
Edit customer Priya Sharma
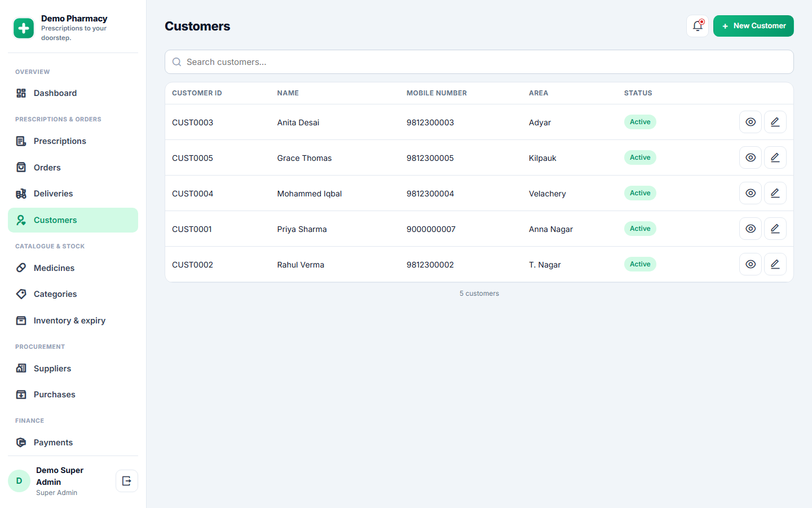[775, 229]
